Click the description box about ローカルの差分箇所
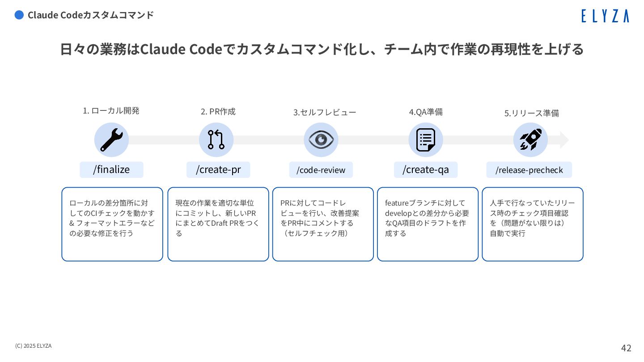 [x=112, y=224]
